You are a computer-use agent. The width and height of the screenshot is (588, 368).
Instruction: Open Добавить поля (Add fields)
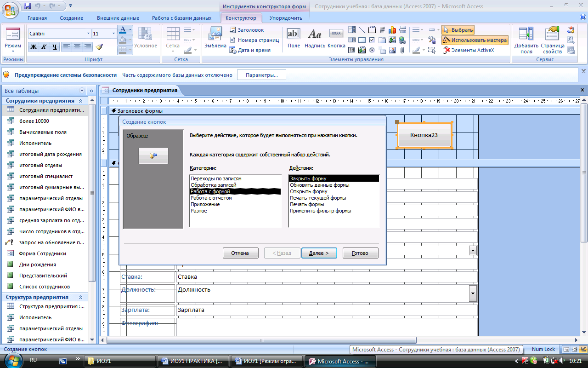click(x=526, y=40)
